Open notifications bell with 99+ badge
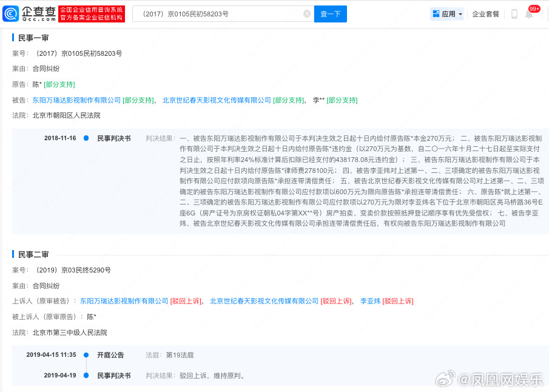 [x=529, y=15]
